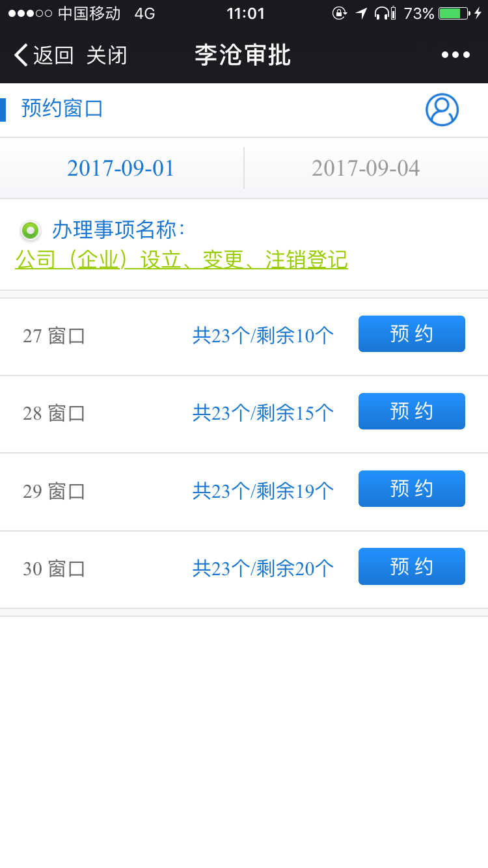Screen dimensions: 488x868
Task: Select the green radio button beside 办理事项名称
Action: click(30, 230)
